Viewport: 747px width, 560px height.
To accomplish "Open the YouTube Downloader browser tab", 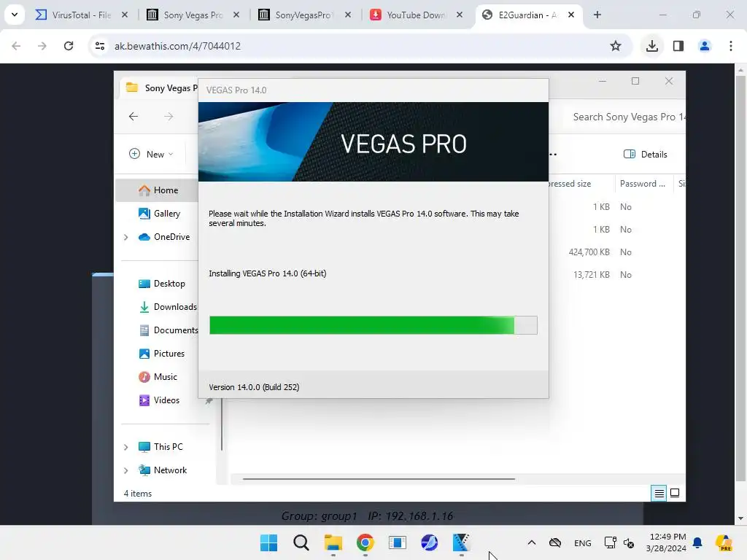I will [x=415, y=15].
